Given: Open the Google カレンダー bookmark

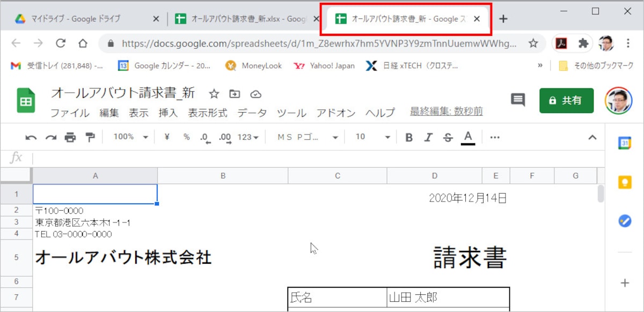Looking at the screenshot, I should [x=164, y=65].
